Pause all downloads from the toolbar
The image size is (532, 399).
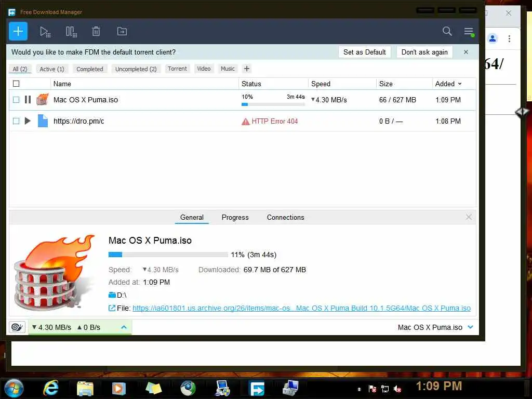[x=71, y=32]
